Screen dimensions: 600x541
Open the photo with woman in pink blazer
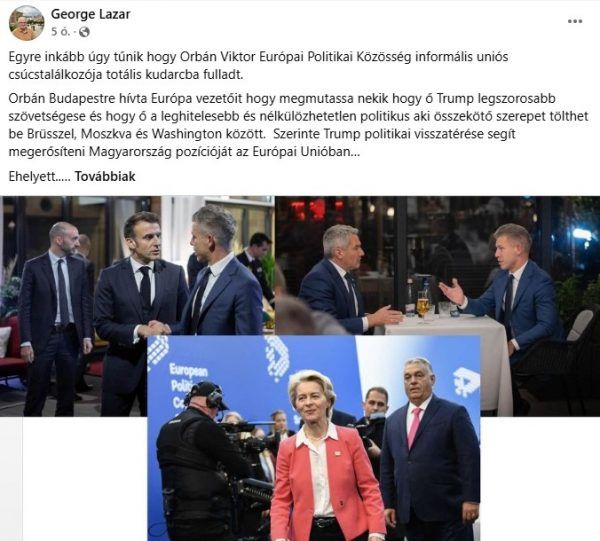point(314,438)
